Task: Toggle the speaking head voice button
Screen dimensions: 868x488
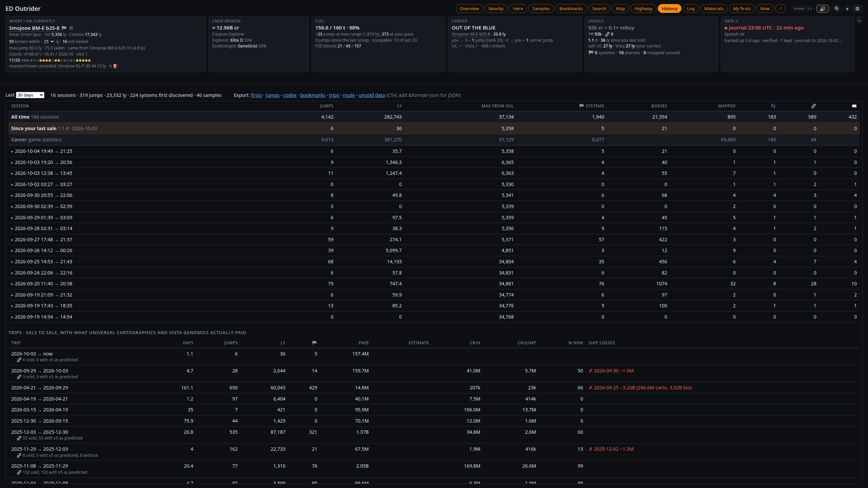Action: point(836,8)
